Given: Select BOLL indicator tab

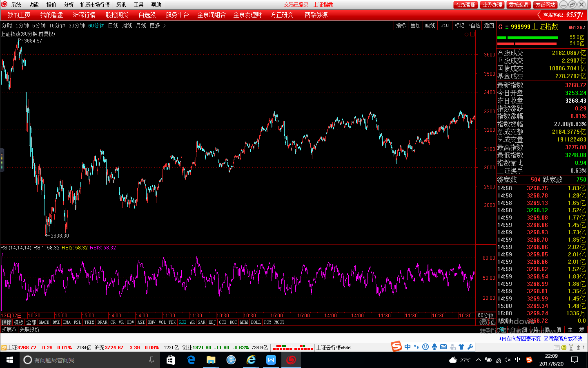Looking at the screenshot, I should (256, 322).
